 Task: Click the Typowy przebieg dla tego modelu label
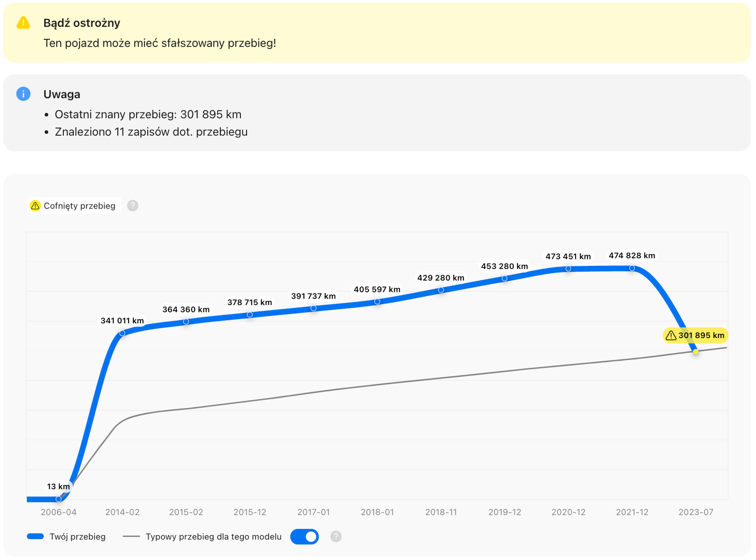tap(213, 537)
